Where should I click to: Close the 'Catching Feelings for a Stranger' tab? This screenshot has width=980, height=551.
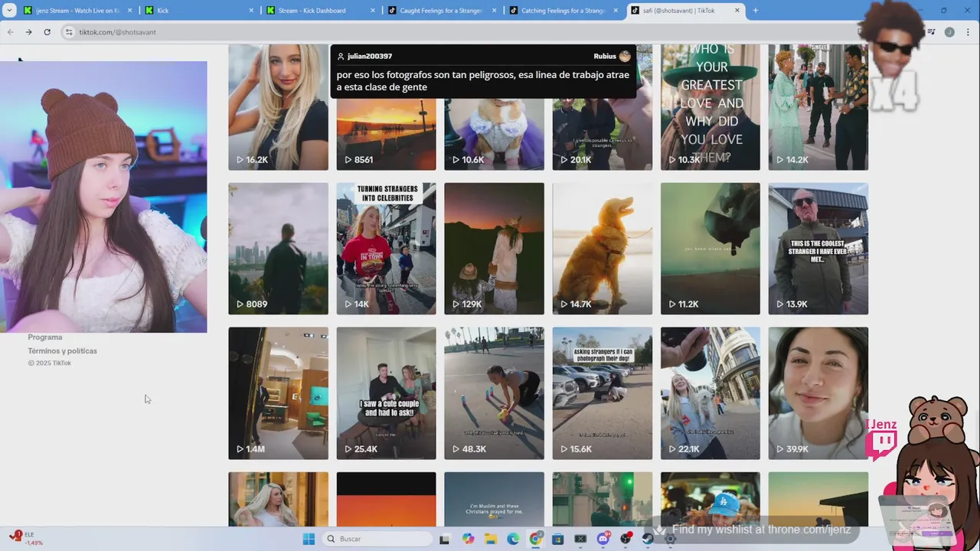pos(616,11)
